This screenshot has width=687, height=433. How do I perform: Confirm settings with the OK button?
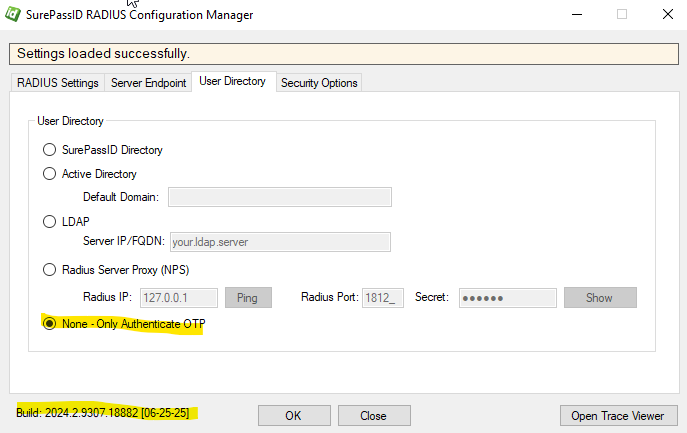click(x=294, y=415)
